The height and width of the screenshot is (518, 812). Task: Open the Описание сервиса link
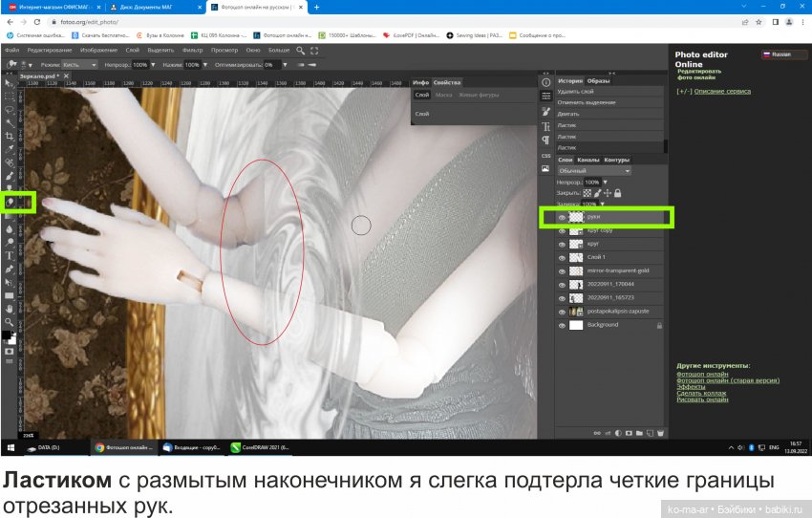tap(722, 91)
